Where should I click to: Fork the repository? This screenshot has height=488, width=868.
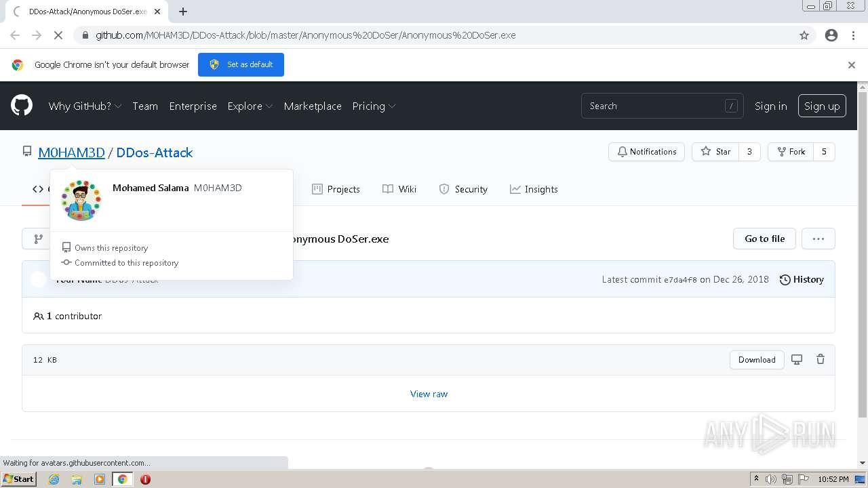pyautogui.click(x=791, y=152)
